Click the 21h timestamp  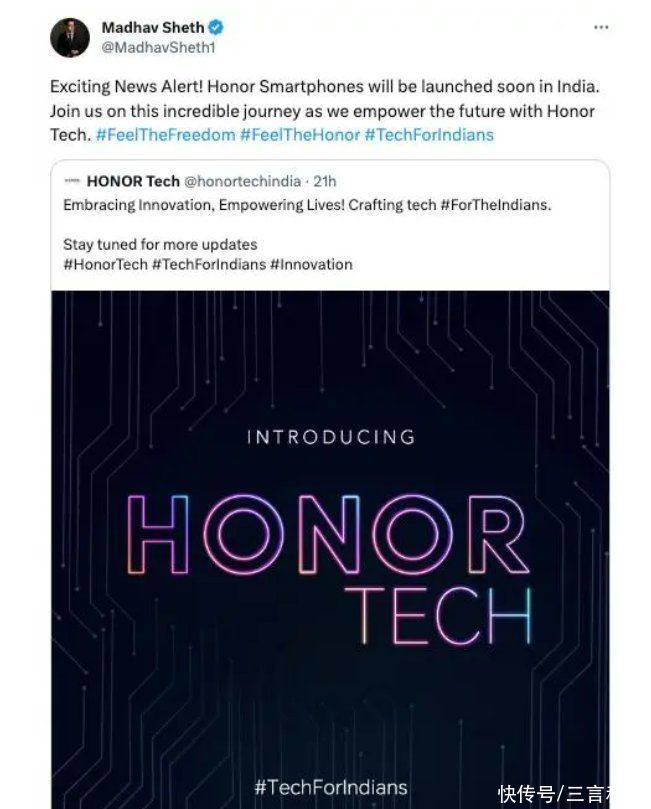click(x=324, y=181)
